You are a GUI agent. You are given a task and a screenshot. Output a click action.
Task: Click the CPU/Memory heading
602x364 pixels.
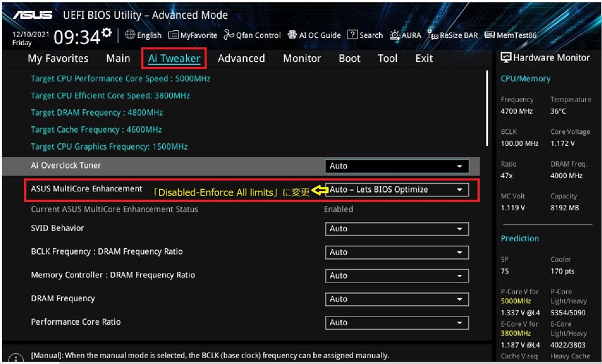526,79
